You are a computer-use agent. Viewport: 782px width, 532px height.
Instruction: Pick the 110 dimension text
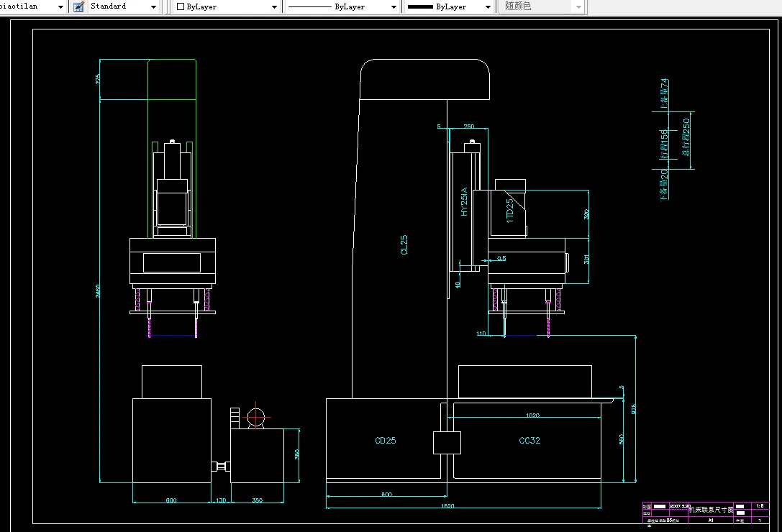(x=481, y=333)
